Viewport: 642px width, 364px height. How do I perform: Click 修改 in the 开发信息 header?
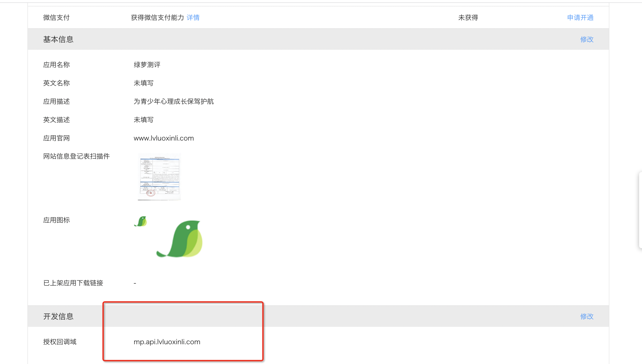point(586,316)
